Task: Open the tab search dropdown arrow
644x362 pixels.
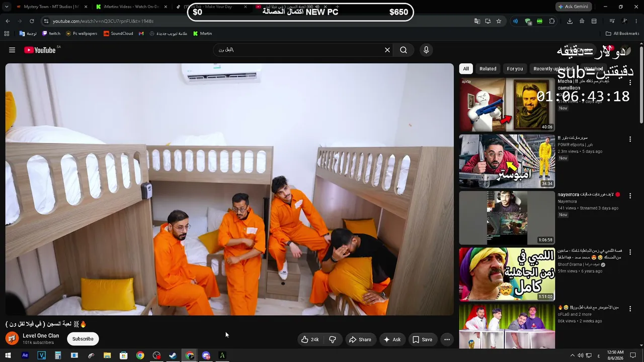Action: [7, 7]
